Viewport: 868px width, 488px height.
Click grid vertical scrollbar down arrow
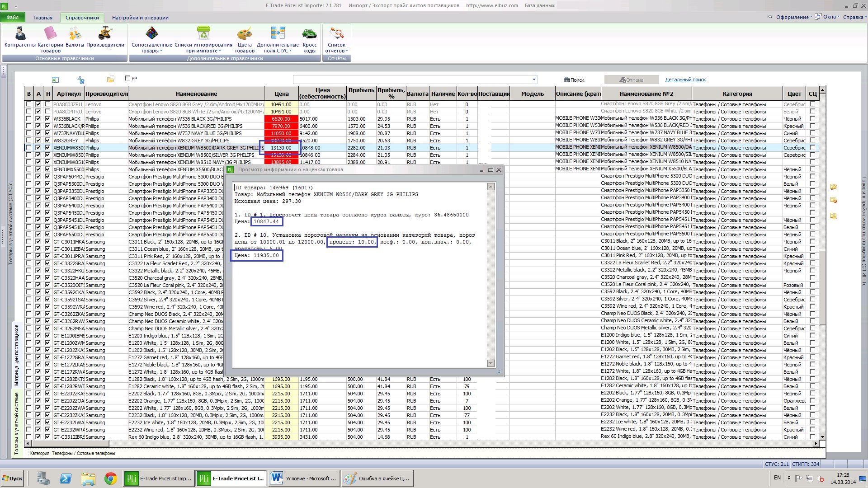point(822,437)
